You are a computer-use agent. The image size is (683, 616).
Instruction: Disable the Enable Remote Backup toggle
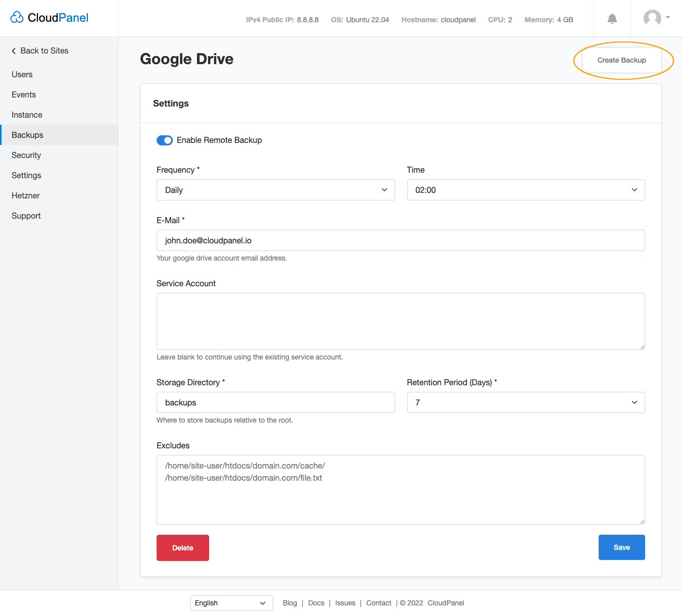165,140
